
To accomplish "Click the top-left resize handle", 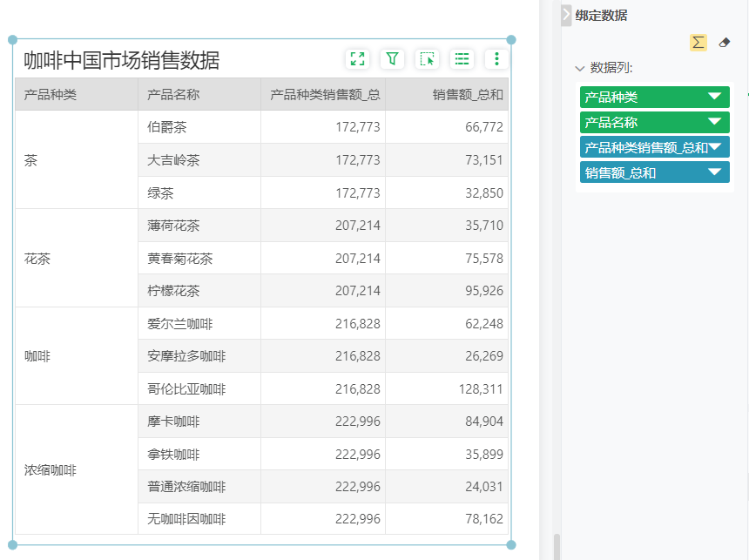I will coord(13,40).
